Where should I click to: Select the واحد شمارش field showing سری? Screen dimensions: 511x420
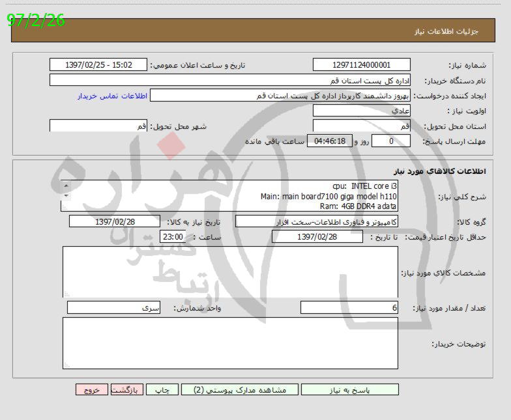pyautogui.click(x=114, y=307)
